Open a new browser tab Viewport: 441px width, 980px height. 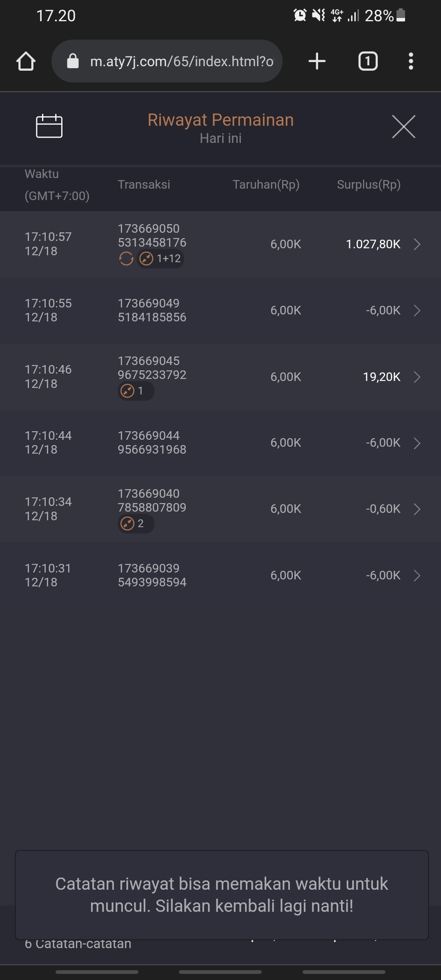point(317,61)
